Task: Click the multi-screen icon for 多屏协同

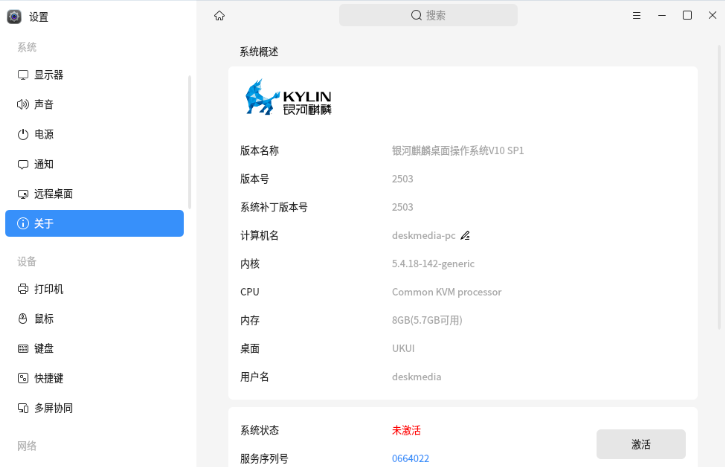Action: [x=23, y=408]
